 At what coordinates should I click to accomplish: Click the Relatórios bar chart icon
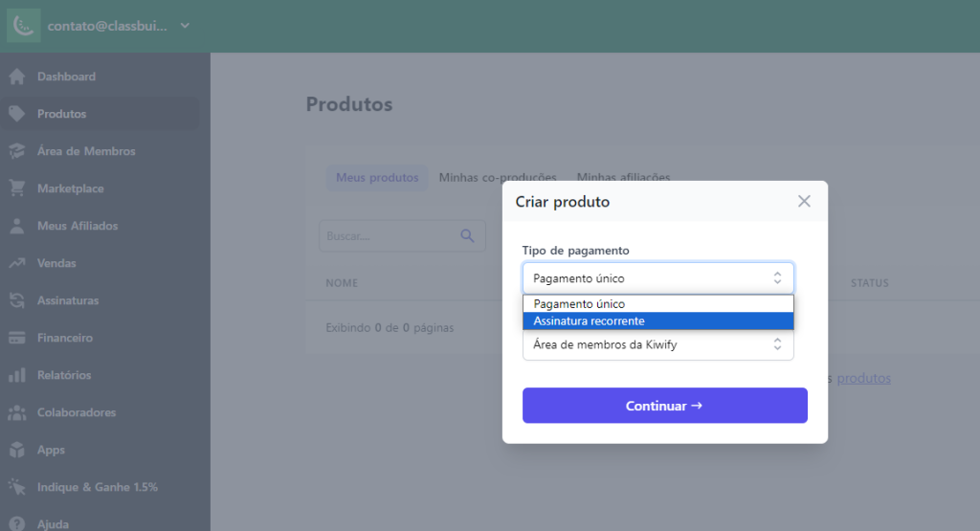tap(17, 375)
